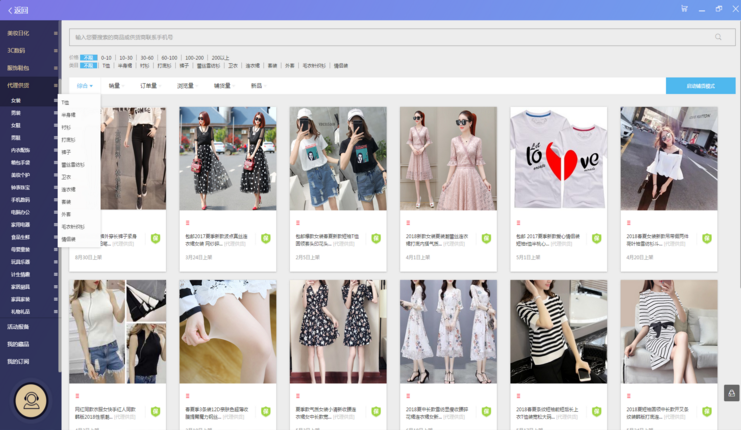This screenshot has width=741, height=430.
Task: Click the blue 启动铺货模式 button
Action: [700, 86]
